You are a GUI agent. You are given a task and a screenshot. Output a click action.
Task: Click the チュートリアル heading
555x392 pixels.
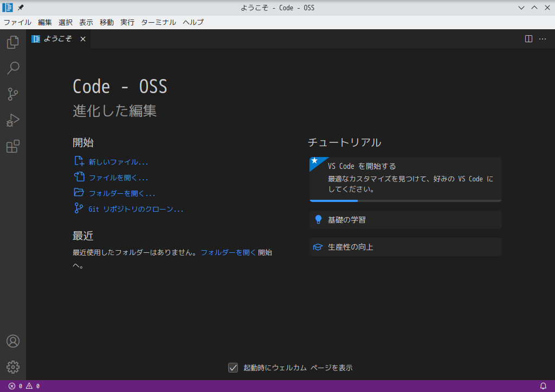(x=344, y=142)
